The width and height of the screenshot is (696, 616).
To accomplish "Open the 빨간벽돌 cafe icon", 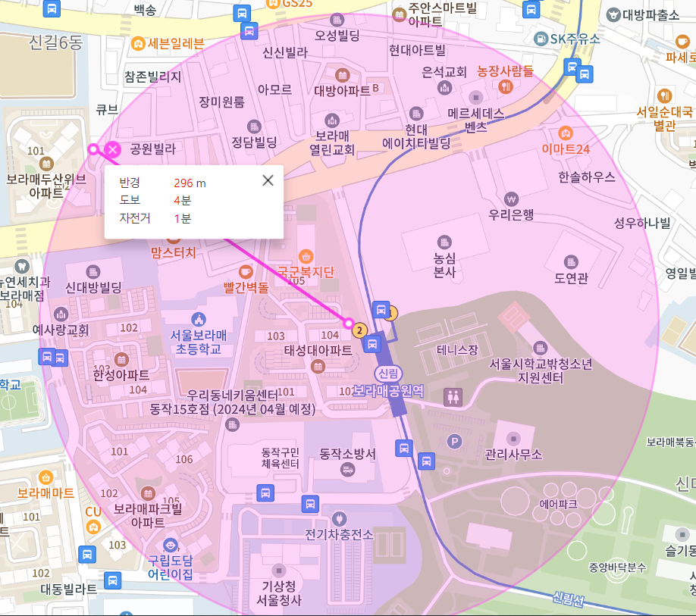I will point(246,271).
